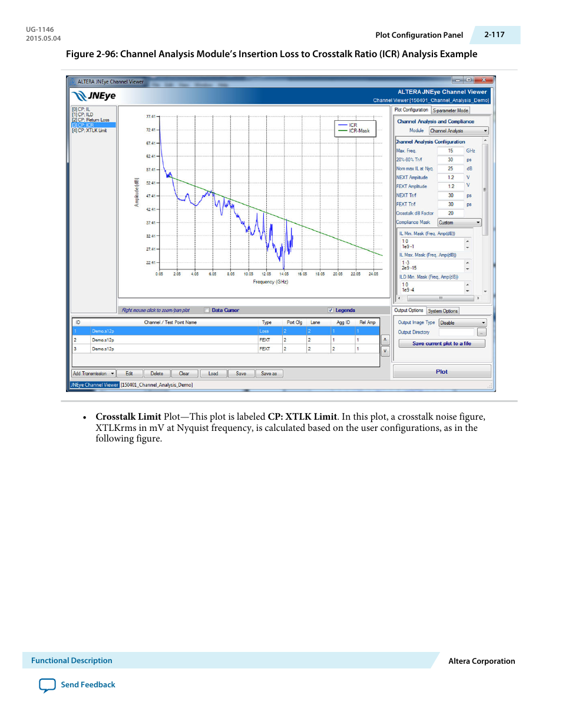Click the Plot button
This screenshot has height=728, width=562.
tap(442, 371)
